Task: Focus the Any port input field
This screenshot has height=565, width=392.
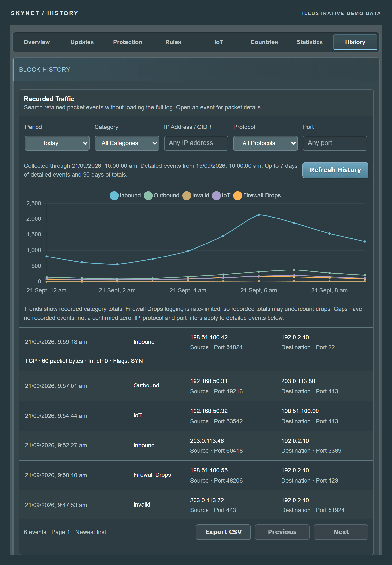Action: pyautogui.click(x=335, y=143)
